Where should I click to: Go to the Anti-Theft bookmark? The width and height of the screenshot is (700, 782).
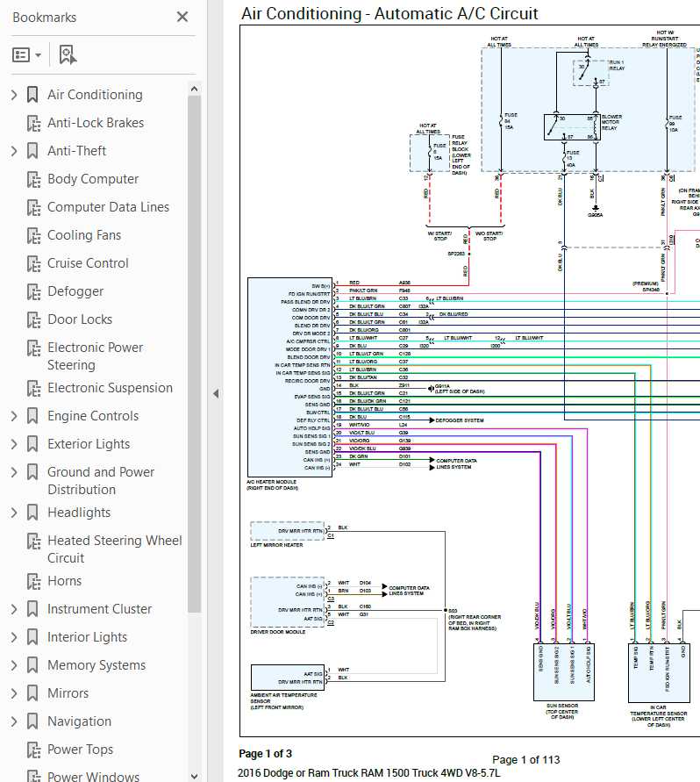pyautogui.click(x=77, y=151)
